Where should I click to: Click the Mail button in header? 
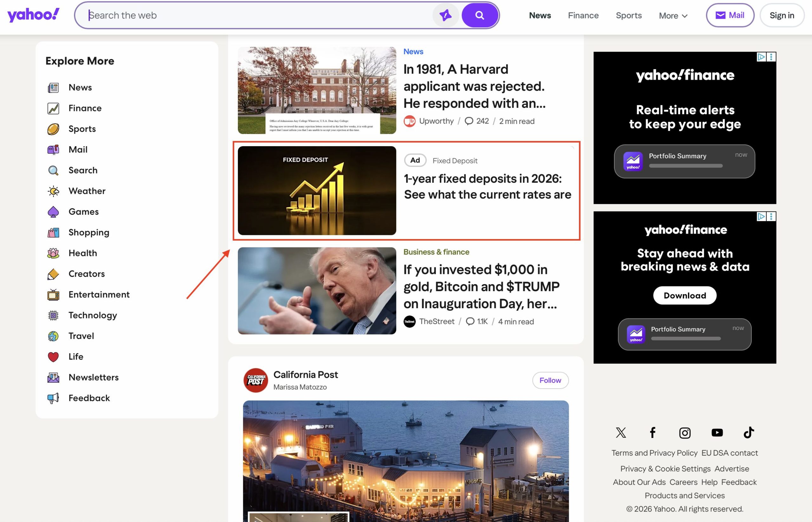[730, 15]
